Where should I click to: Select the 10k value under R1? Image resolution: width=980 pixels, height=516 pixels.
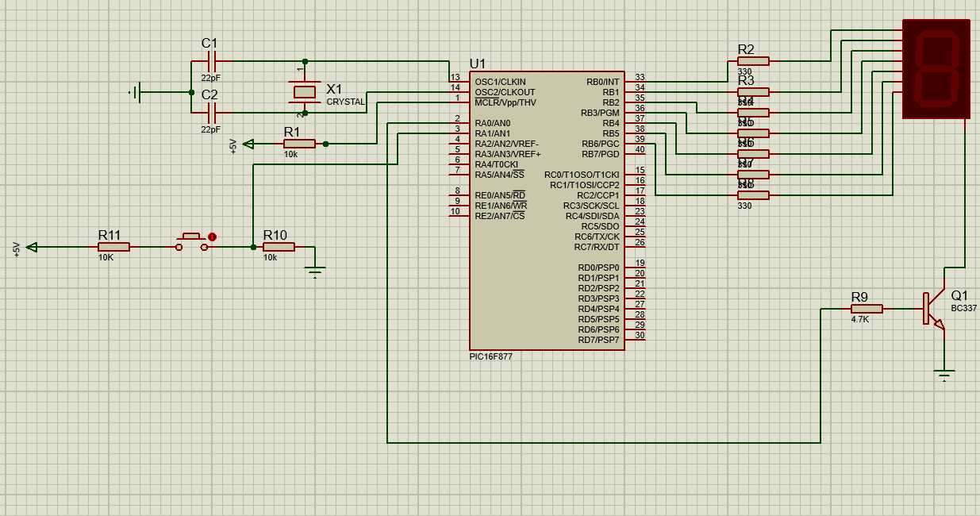pyautogui.click(x=291, y=155)
